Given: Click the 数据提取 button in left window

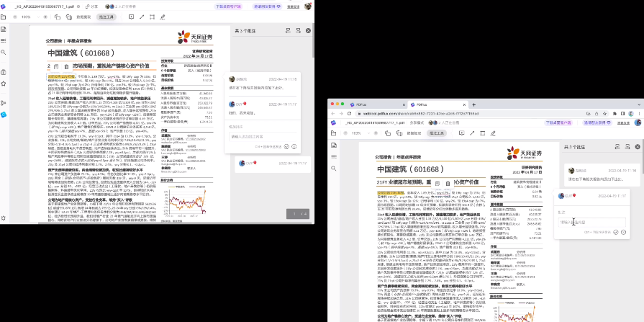Looking at the screenshot, I should coord(83,17).
